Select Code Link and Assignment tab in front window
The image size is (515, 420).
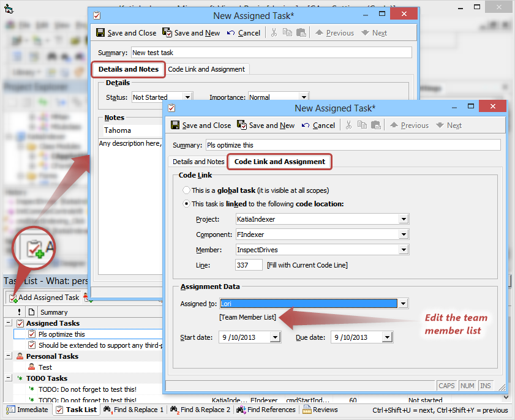pos(279,162)
